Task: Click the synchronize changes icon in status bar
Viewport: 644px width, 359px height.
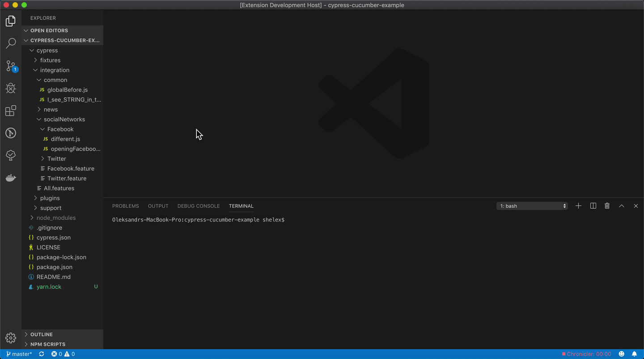Action: [42, 354]
